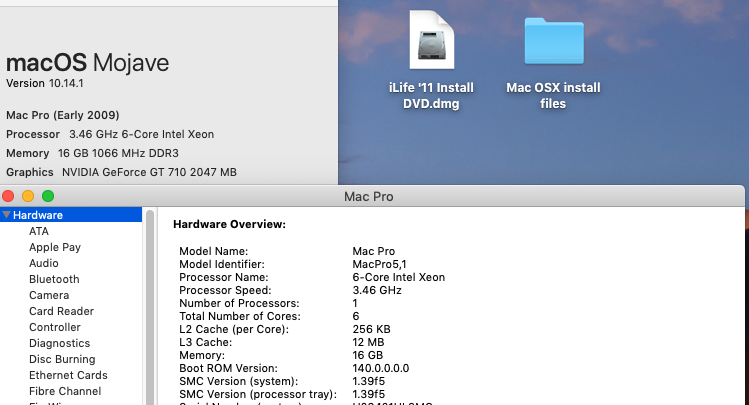Select ATA in the hardware list
The image size is (749, 405).
(x=39, y=231)
